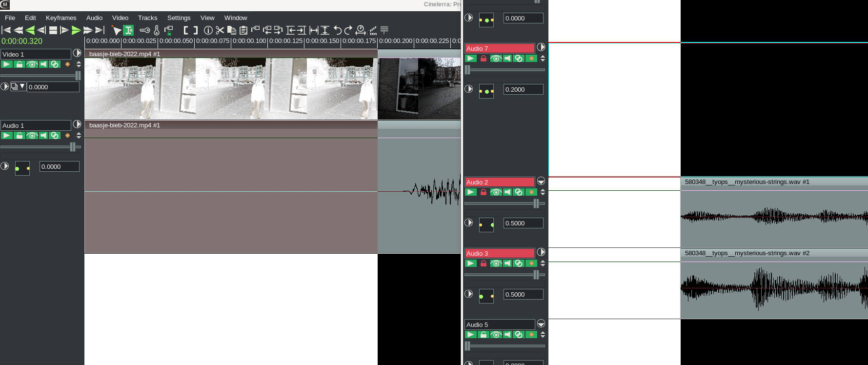Mute the Audio 1 track
The height and width of the screenshot is (365, 868).
(43, 136)
